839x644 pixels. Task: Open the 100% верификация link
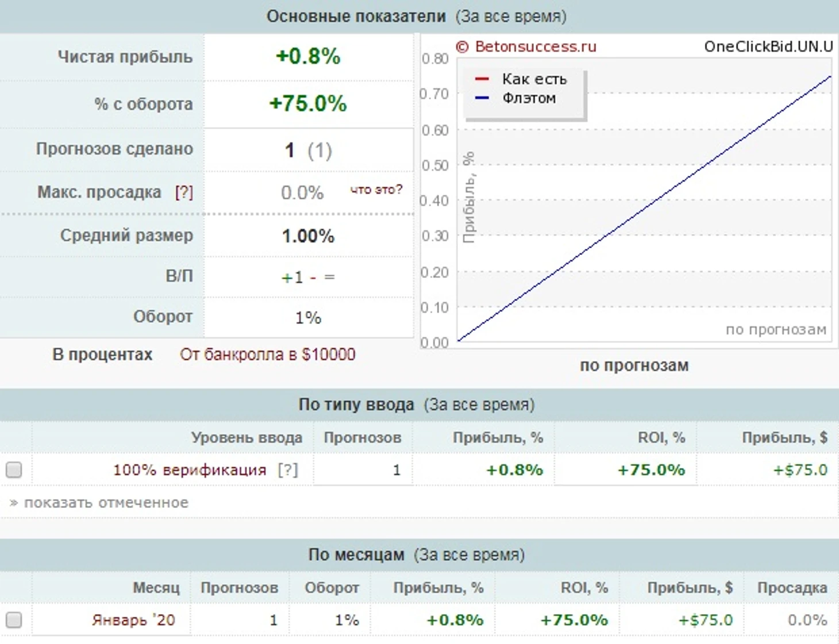190,470
